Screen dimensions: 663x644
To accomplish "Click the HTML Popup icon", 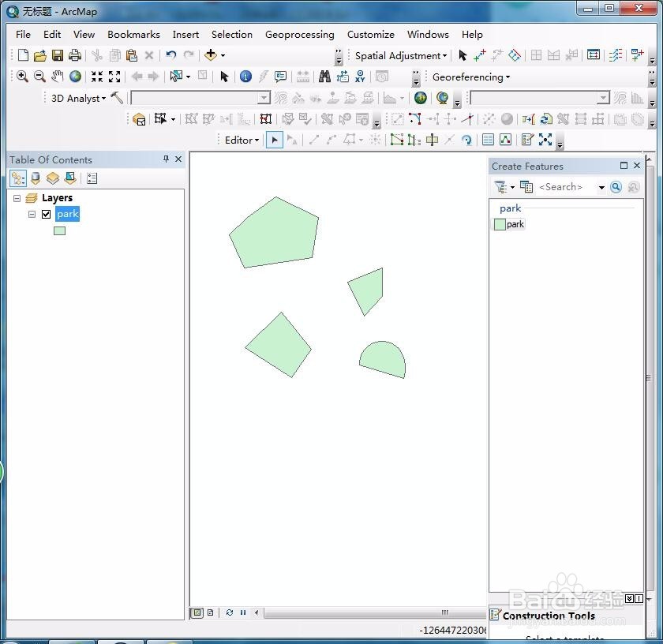I will pyautogui.click(x=280, y=77).
